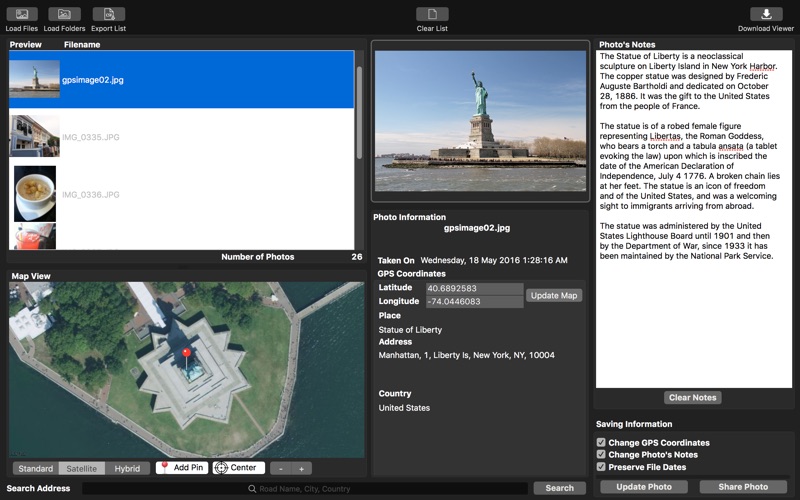This screenshot has height=500, width=800.
Task: Click the Statue of Liberty list thumbnail
Action: point(34,79)
